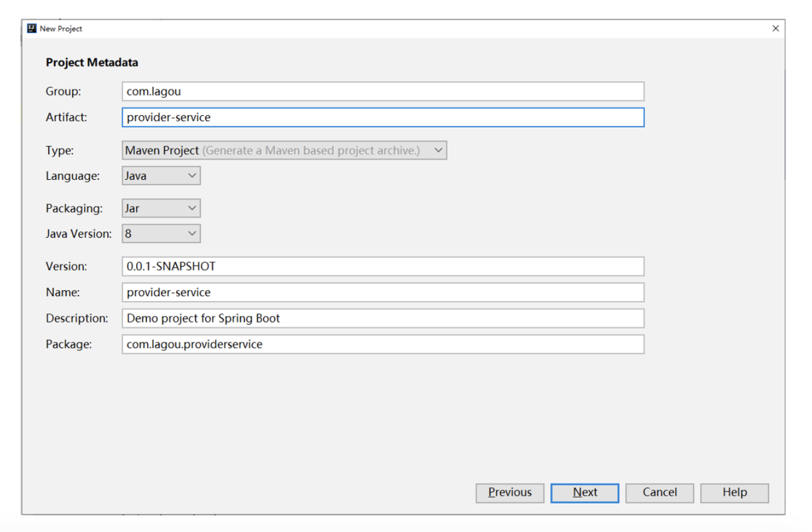Click the 'Java Version:' label text
This screenshot has width=812, height=532.
[78, 234]
